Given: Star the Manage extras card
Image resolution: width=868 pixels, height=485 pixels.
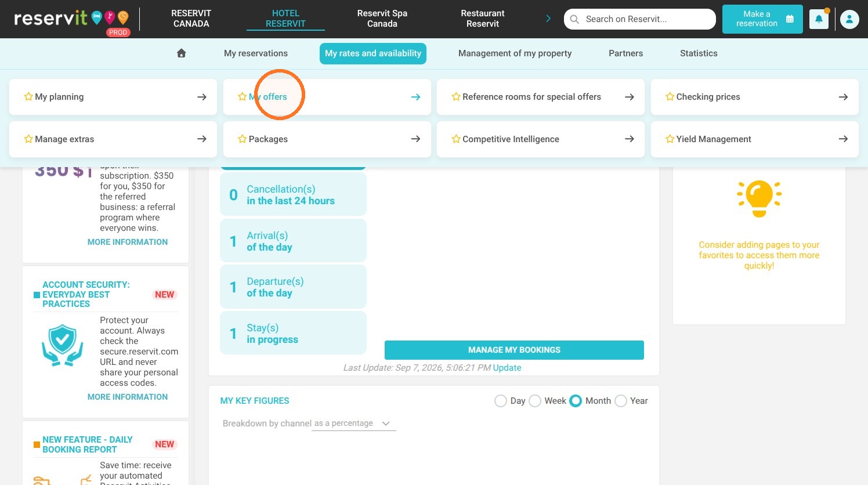Looking at the screenshot, I should pos(28,139).
